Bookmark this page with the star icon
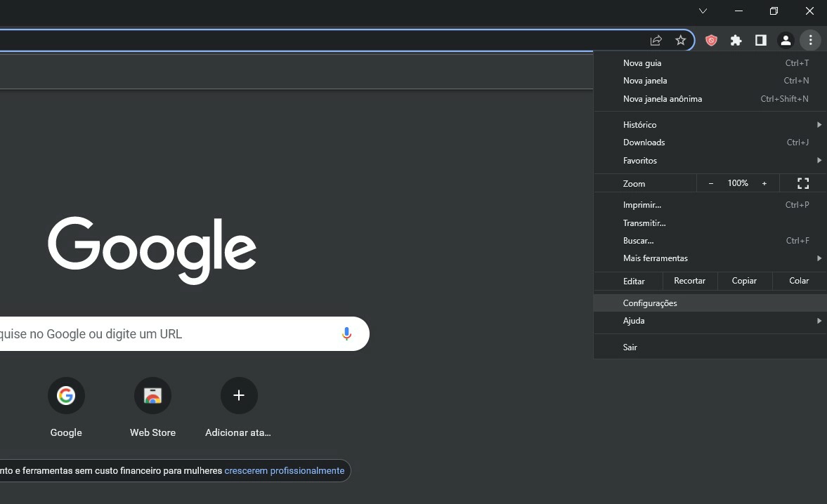827x504 pixels. pos(680,40)
